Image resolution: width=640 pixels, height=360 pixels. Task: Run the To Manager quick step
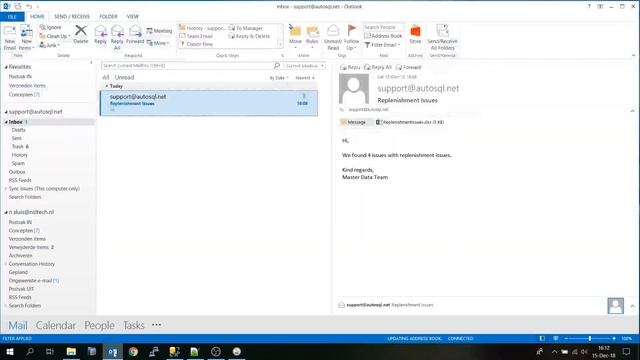point(246,28)
